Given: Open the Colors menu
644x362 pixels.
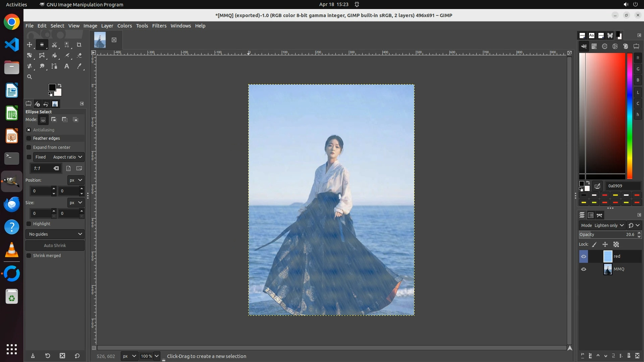Looking at the screenshot, I should click(x=124, y=26).
